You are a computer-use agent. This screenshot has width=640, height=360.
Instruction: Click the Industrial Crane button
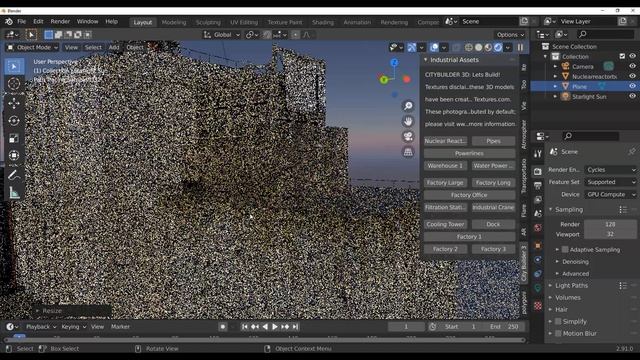click(493, 207)
